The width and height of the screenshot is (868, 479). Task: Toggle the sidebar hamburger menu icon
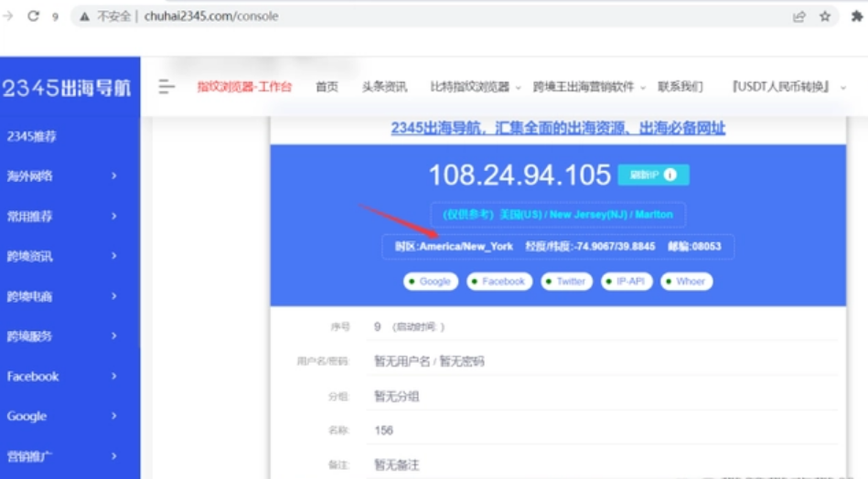coord(166,87)
